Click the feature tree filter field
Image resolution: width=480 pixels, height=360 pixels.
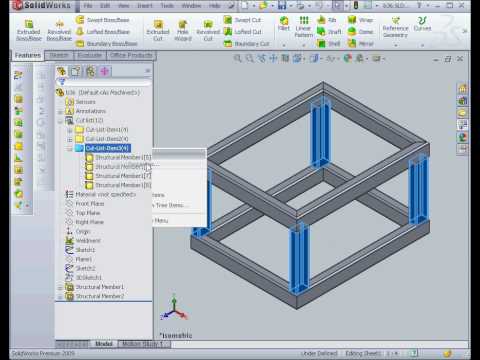104,82
